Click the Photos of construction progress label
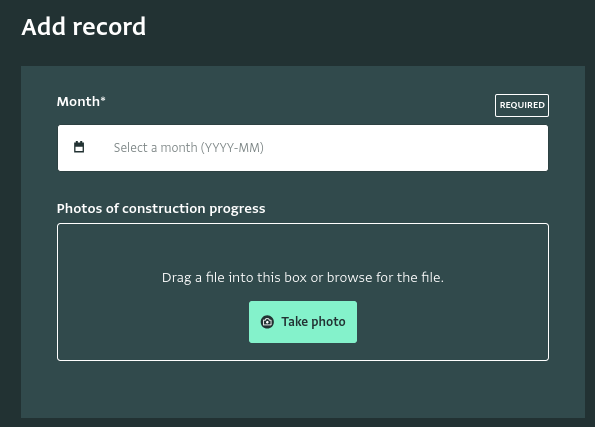Image resolution: width=595 pixels, height=427 pixels. point(161,209)
